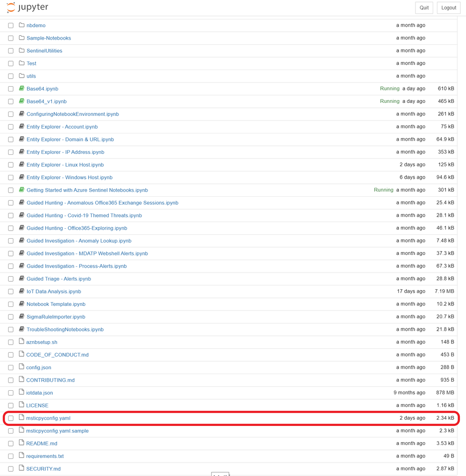Click the green running notebook icon for Base64.ipynb

pyautogui.click(x=21, y=88)
